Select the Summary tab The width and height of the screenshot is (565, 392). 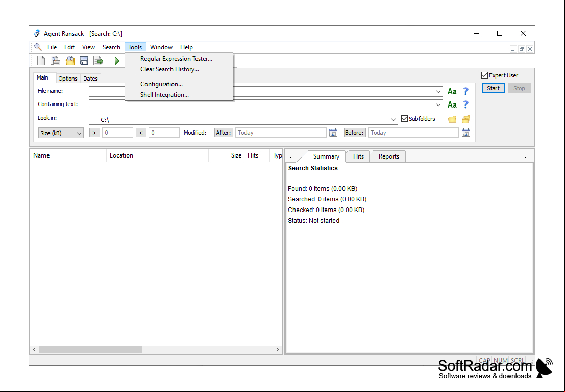tap(326, 156)
